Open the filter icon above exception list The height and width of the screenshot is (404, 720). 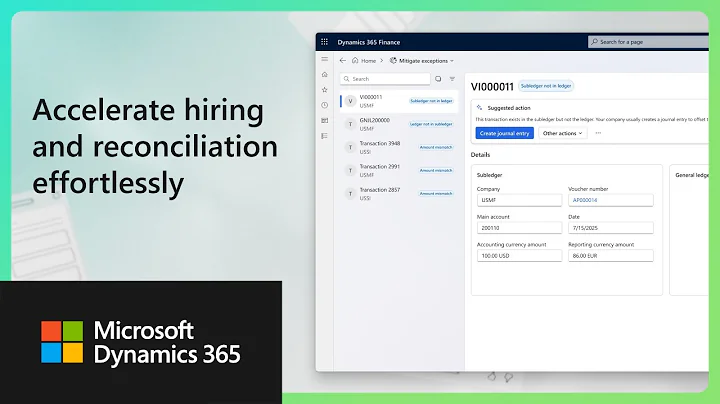coord(452,79)
